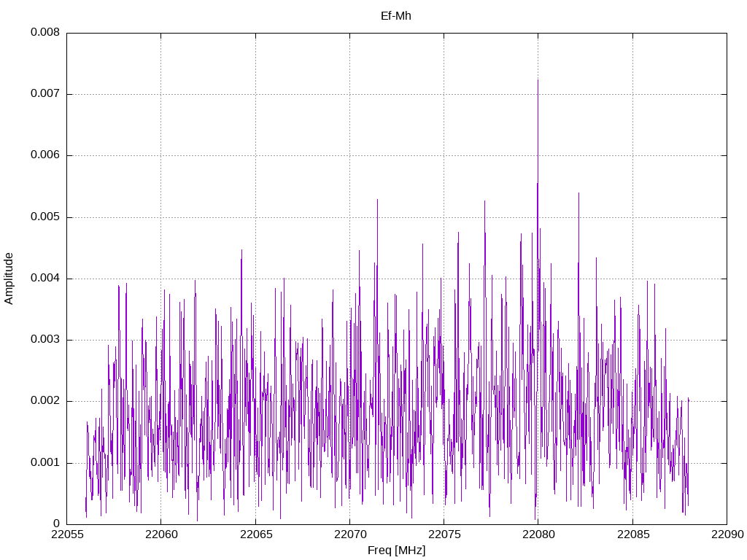Click the Freq [MHz] x-axis label
The height and width of the screenshot is (560, 747).
pyautogui.click(x=396, y=551)
